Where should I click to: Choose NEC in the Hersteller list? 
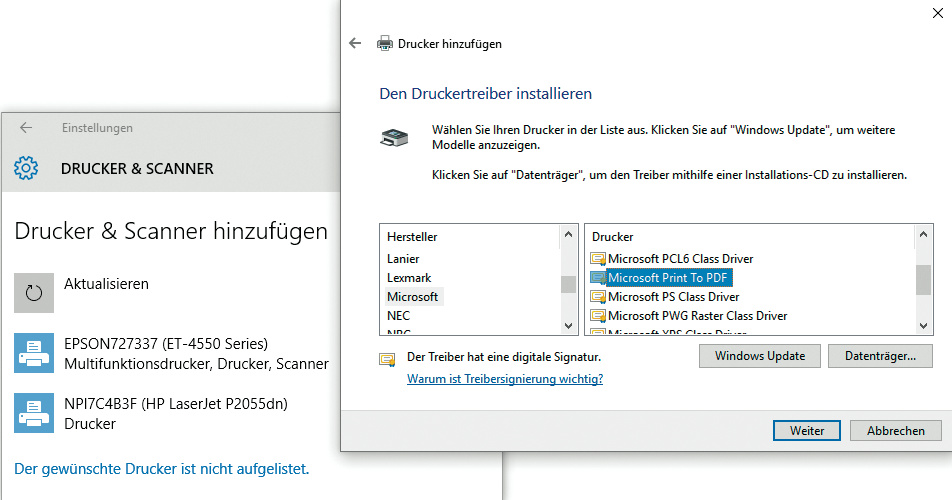pyautogui.click(x=398, y=316)
